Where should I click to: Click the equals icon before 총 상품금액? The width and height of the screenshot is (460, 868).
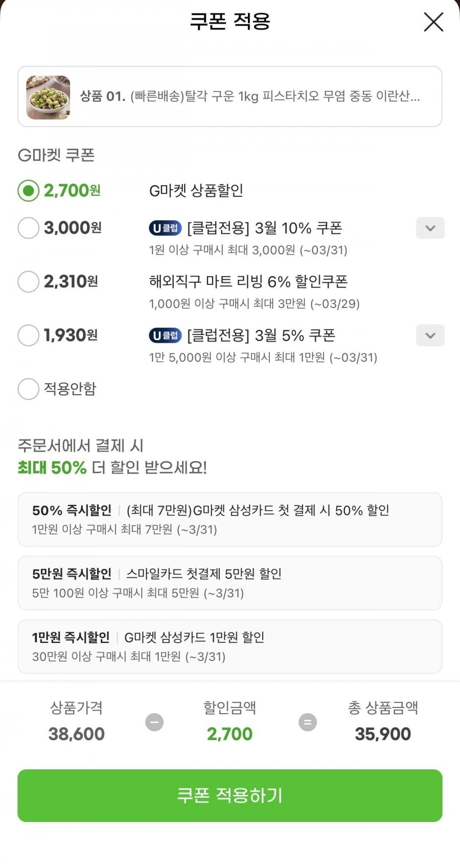(307, 722)
